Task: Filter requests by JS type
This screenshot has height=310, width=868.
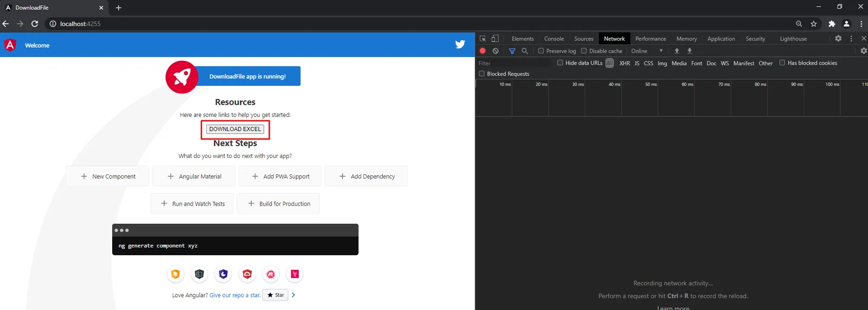Action: pyautogui.click(x=637, y=63)
